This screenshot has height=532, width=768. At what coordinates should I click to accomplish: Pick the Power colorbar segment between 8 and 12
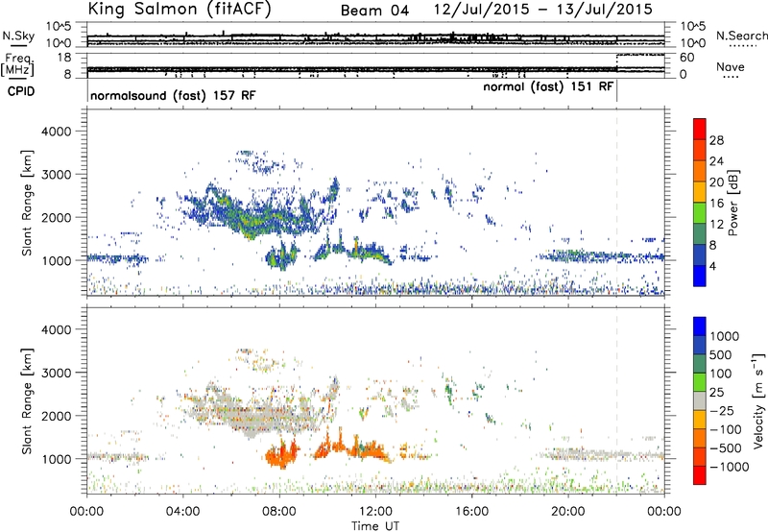tap(700, 234)
